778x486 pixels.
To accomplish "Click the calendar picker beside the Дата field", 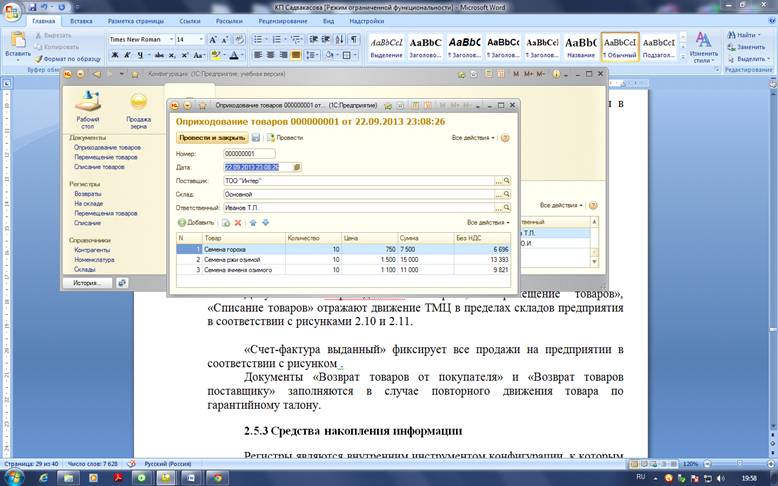I will click(299, 167).
